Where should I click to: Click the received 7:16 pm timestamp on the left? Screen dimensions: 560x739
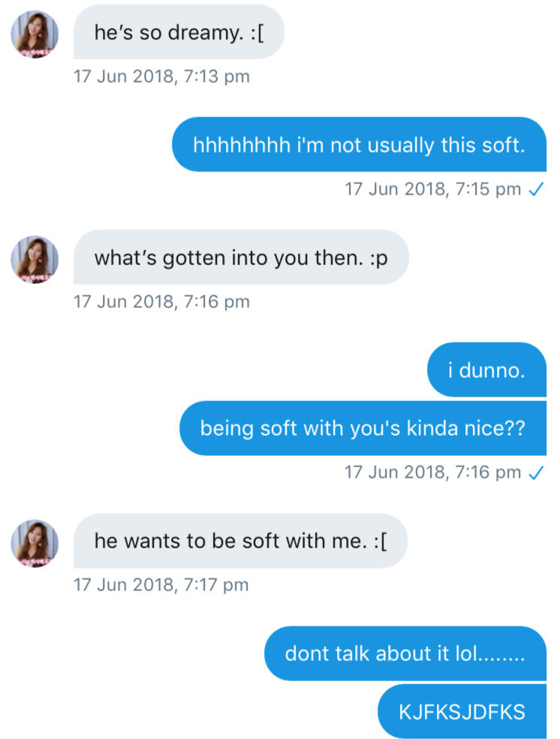pos(161,302)
